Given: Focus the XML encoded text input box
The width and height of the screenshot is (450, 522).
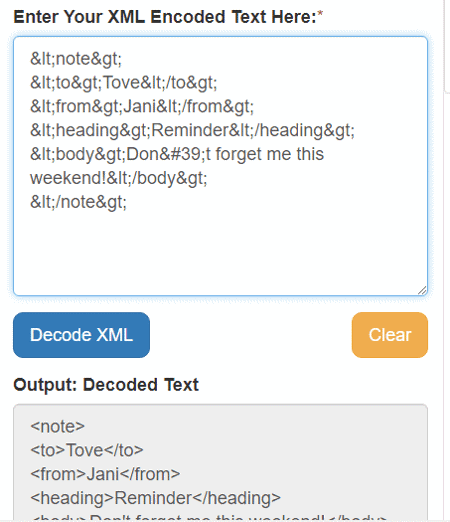Looking at the screenshot, I should (x=220, y=166).
